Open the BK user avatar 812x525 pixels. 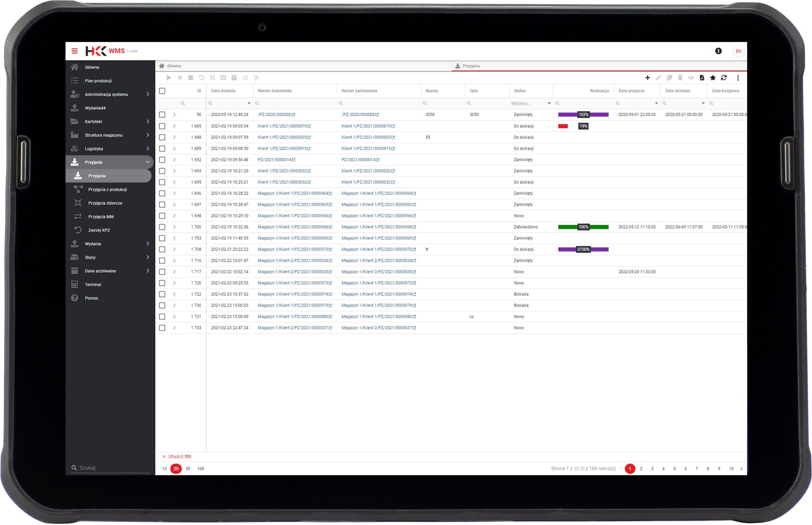click(738, 51)
